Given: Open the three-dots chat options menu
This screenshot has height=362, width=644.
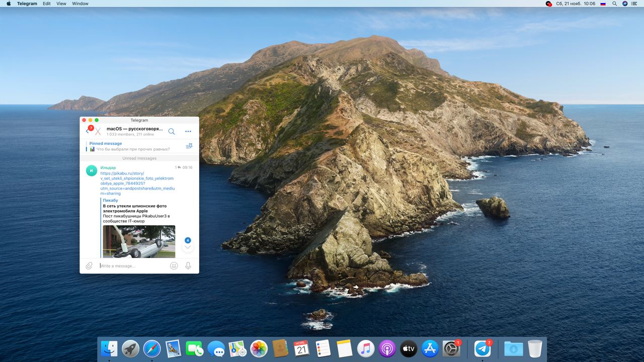Looking at the screenshot, I should [x=188, y=131].
